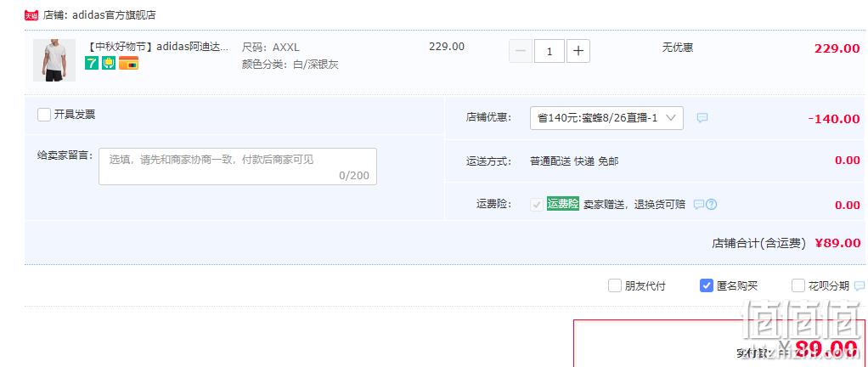The image size is (868, 367).
Task: Decrease quantity with the minus button
Action: coord(521,51)
